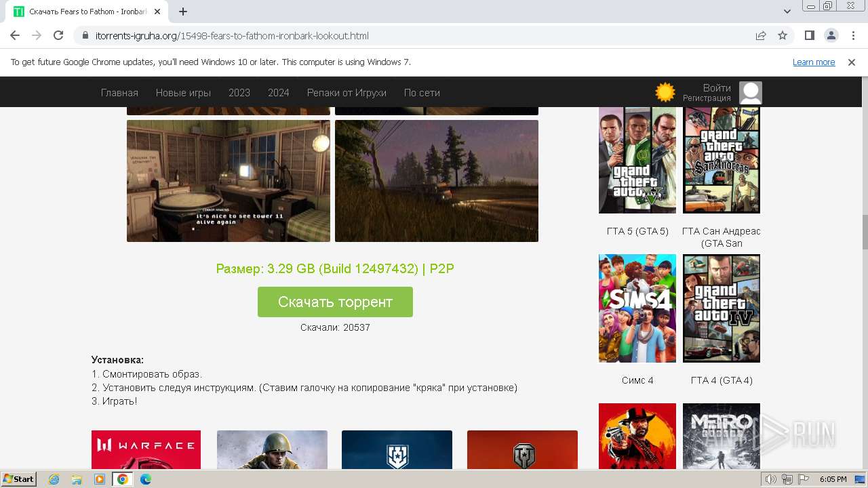
Task: Open a new tab with plus icon
Action: 183,12
